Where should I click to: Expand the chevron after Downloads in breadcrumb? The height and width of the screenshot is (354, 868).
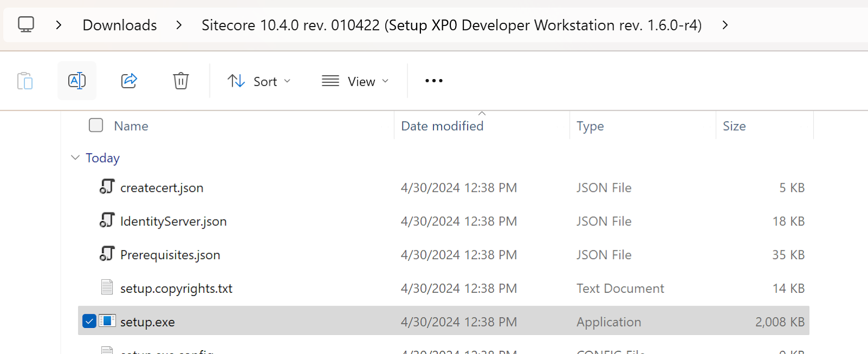pyautogui.click(x=179, y=25)
